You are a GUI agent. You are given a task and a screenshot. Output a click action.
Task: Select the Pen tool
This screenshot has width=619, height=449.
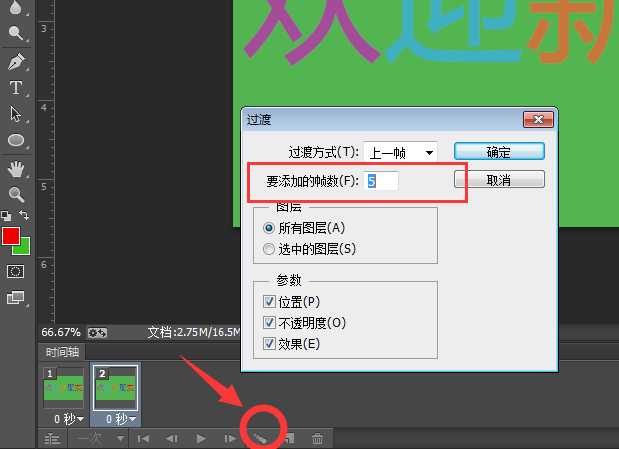pos(16,62)
